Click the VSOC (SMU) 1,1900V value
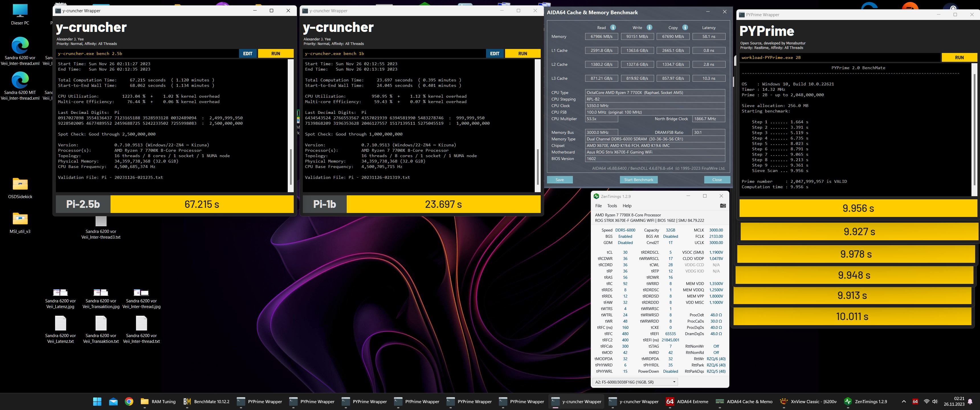980x410 pixels. 716,252
